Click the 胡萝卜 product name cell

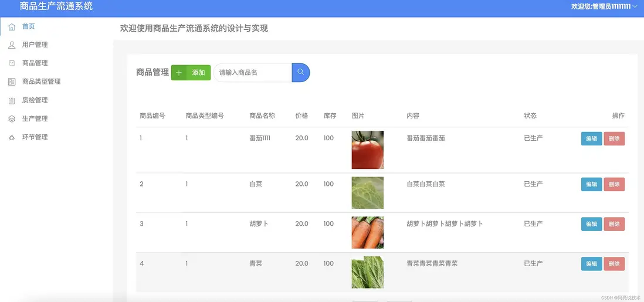point(259,223)
